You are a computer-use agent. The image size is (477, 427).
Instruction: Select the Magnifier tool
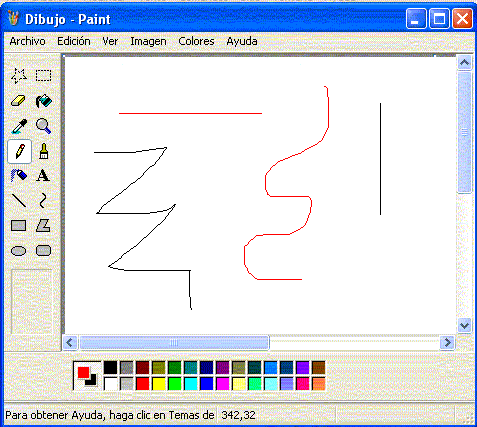coord(43,126)
